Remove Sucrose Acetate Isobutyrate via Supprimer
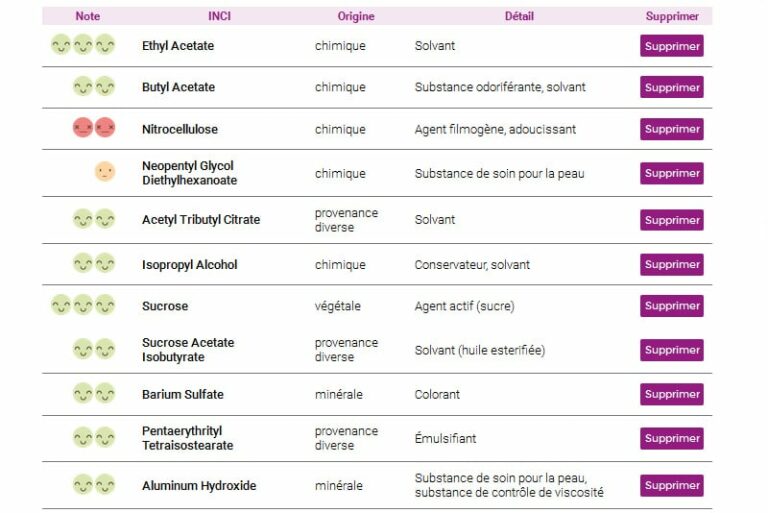Viewport: 768px width, 513px height. (x=672, y=350)
